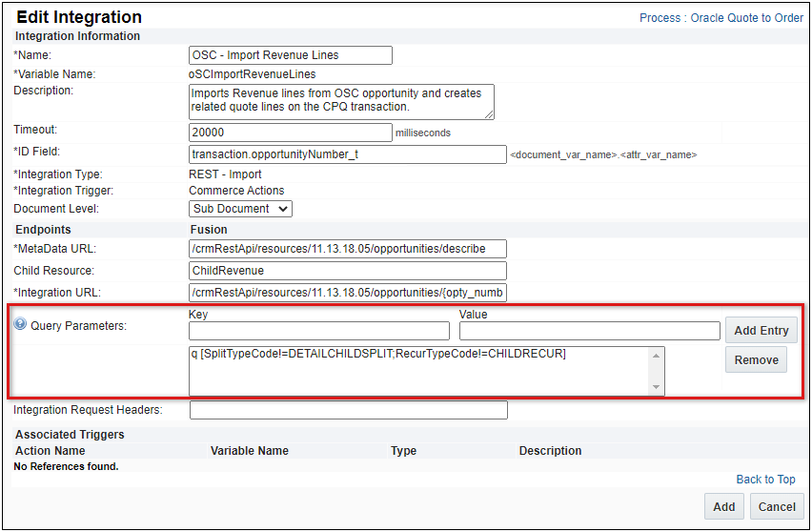Open Process : Oracle Quote to Order link
This screenshot has width=812, height=532.
click(x=721, y=17)
